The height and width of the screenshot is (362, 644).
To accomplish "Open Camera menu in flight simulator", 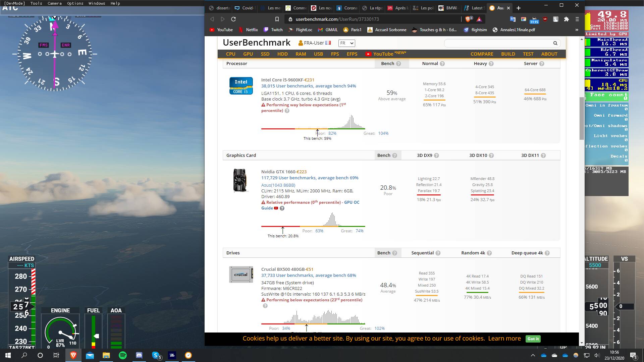I will pyautogui.click(x=54, y=3).
